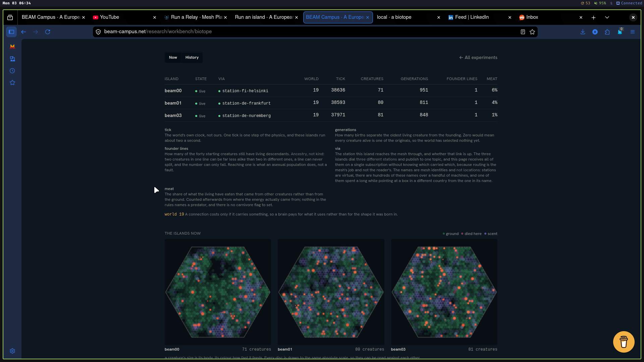Open the beam00 hexagon island map
This screenshot has width=644, height=362.
(218, 292)
